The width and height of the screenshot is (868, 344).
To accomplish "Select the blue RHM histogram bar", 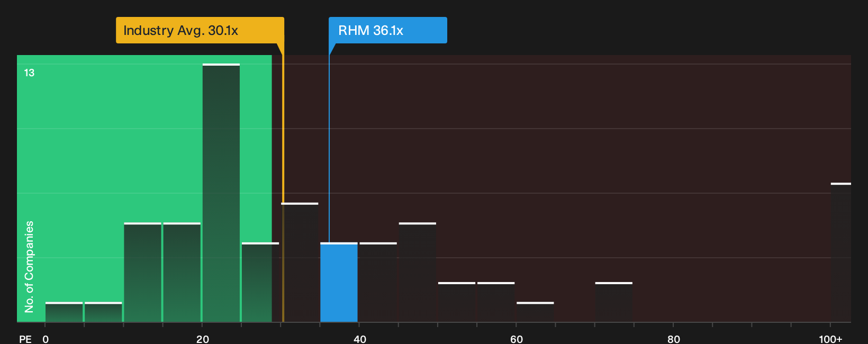I will 339,282.
